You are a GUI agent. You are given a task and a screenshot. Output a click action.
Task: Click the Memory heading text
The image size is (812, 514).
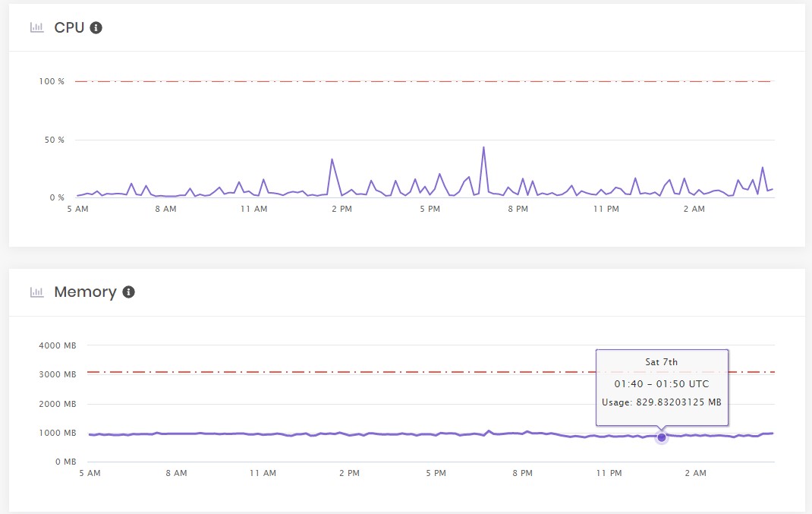(x=85, y=292)
